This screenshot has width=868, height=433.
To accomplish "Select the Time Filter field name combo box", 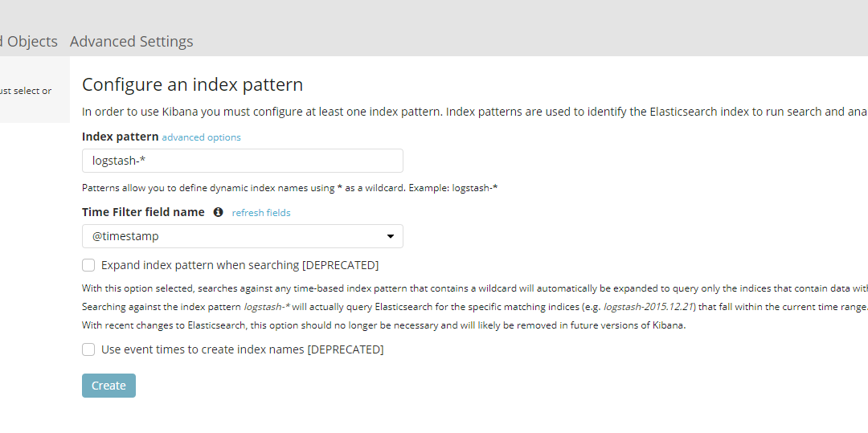I will click(x=243, y=236).
